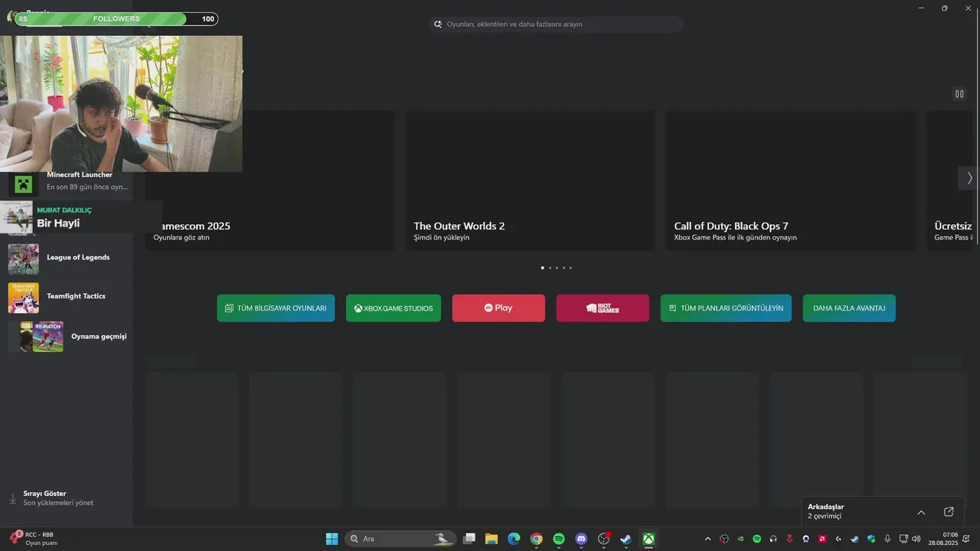Open network settings from the tray icon
The image size is (980, 551).
pos(903,539)
